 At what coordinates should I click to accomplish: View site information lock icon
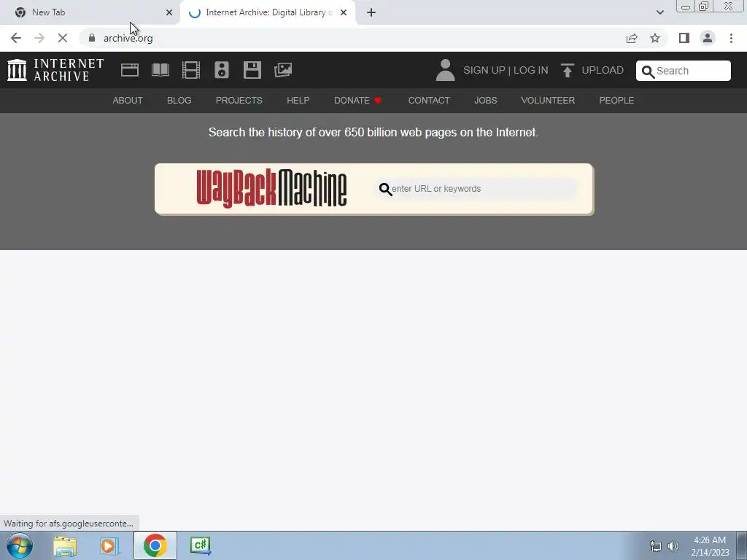pos(92,38)
